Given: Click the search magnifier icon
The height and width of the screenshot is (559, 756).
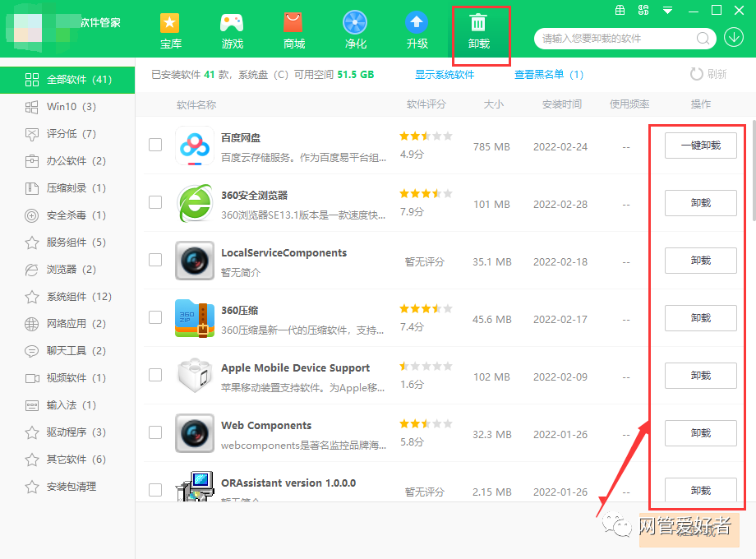Looking at the screenshot, I should [x=703, y=38].
